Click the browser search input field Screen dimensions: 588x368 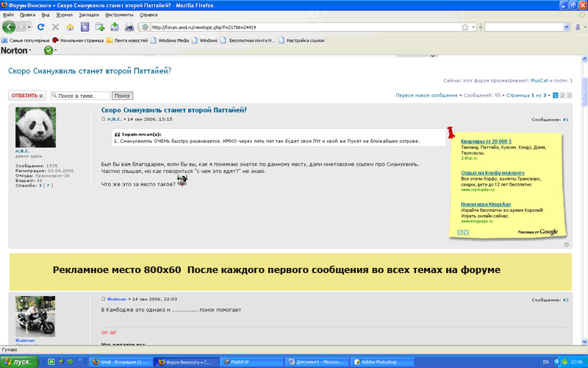524,27
